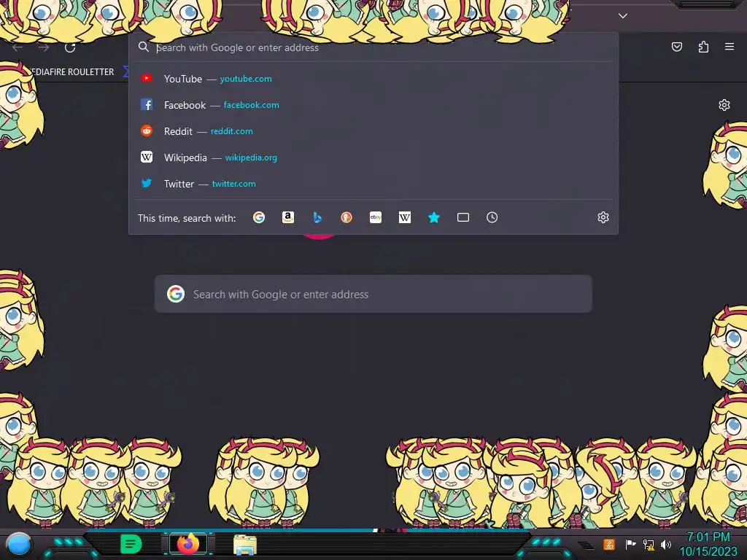Save to Pocket icon
The height and width of the screenshot is (560, 747).
point(677,47)
